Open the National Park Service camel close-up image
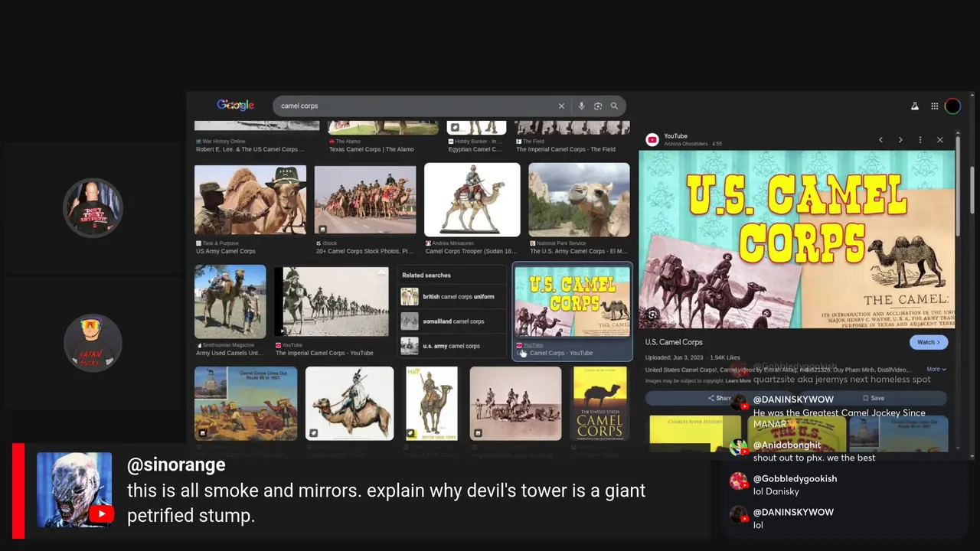This screenshot has height=551, width=980. [x=580, y=200]
